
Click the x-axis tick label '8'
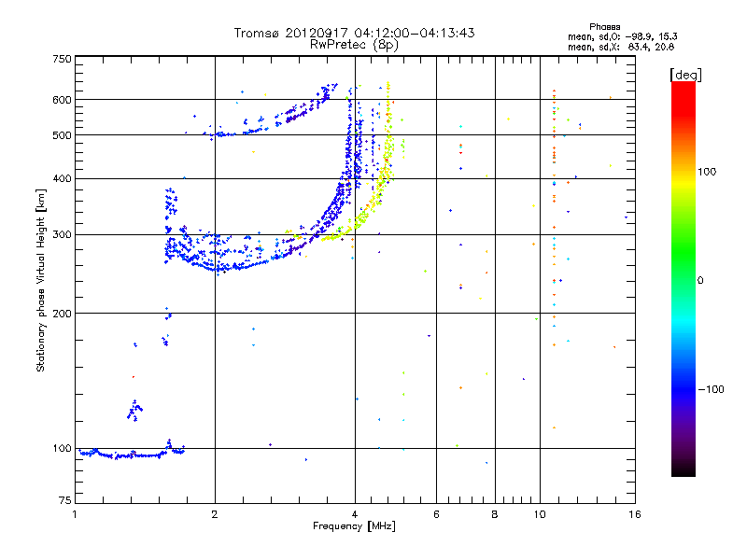click(x=495, y=514)
